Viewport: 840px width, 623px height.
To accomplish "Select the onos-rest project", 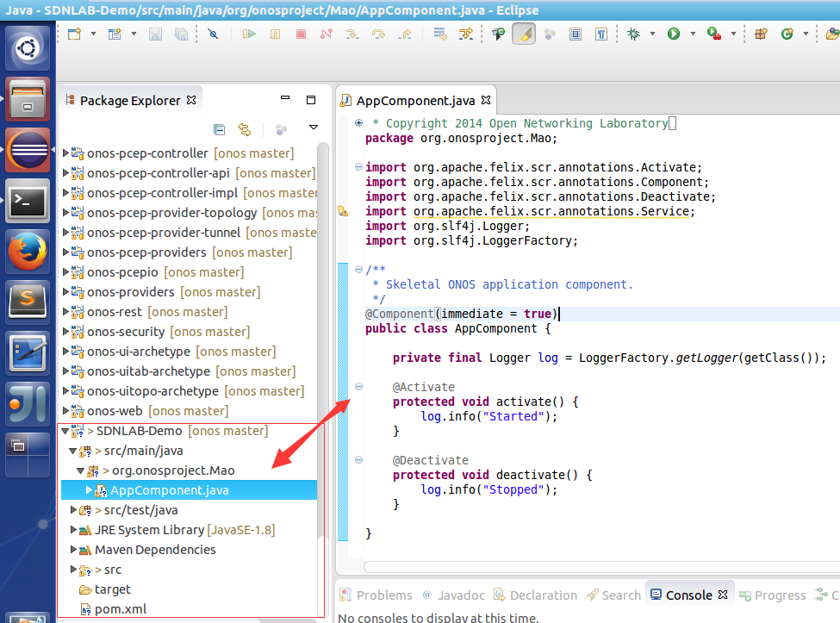I will pos(114,312).
